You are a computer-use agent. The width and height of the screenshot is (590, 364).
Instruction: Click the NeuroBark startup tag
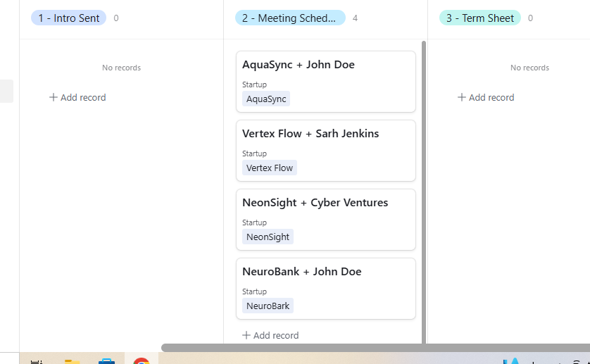[268, 306]
